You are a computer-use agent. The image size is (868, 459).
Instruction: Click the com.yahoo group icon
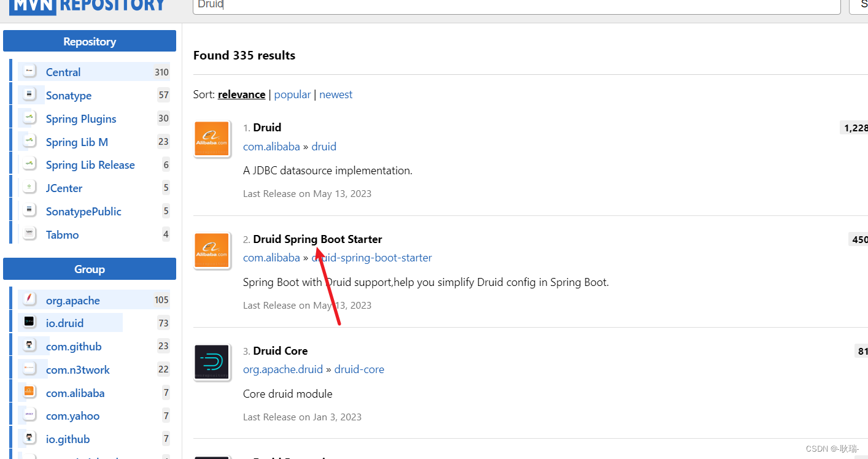[29, 415]
